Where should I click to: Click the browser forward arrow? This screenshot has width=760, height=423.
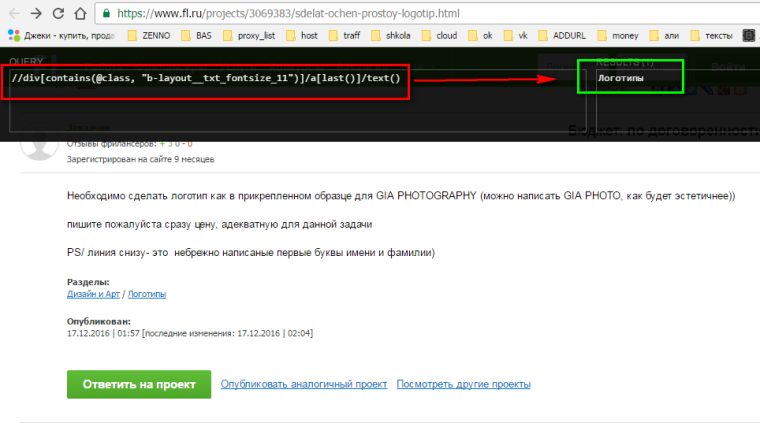[x=37, y=14]
